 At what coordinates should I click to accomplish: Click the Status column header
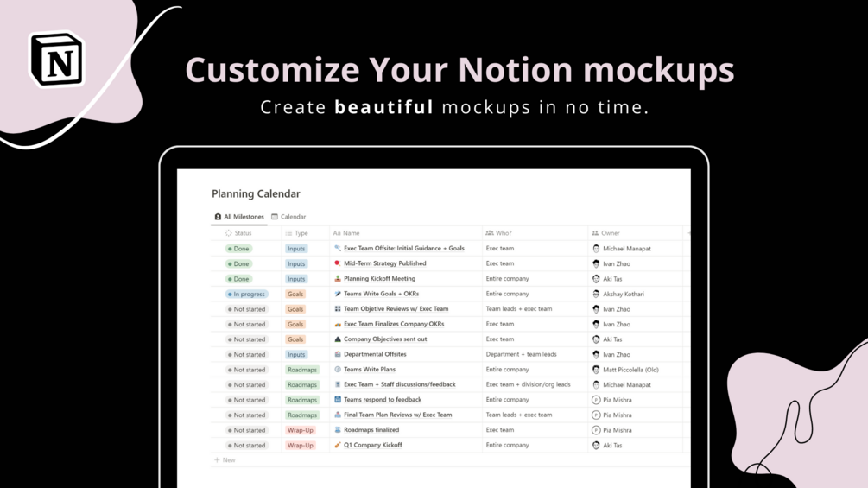(238, 233)
